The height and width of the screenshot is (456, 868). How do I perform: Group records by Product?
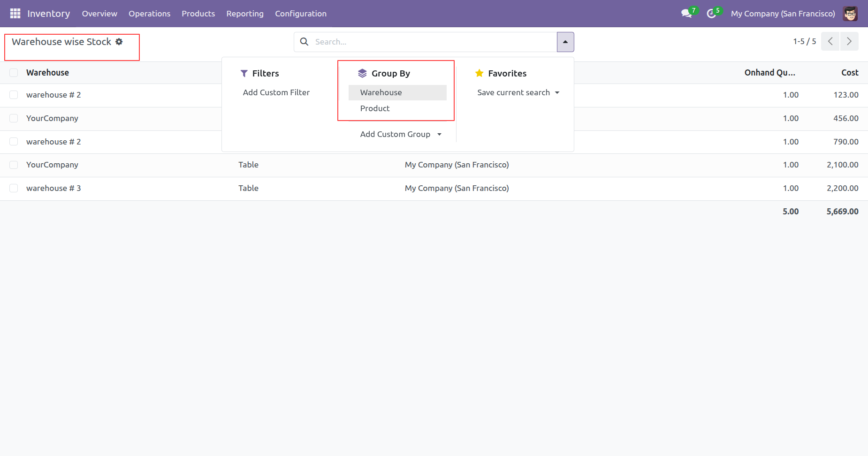coord(375,108)
